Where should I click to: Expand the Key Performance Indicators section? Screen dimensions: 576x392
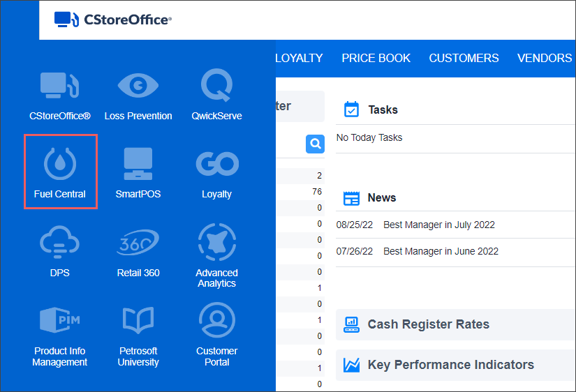(x=450, y=365)
